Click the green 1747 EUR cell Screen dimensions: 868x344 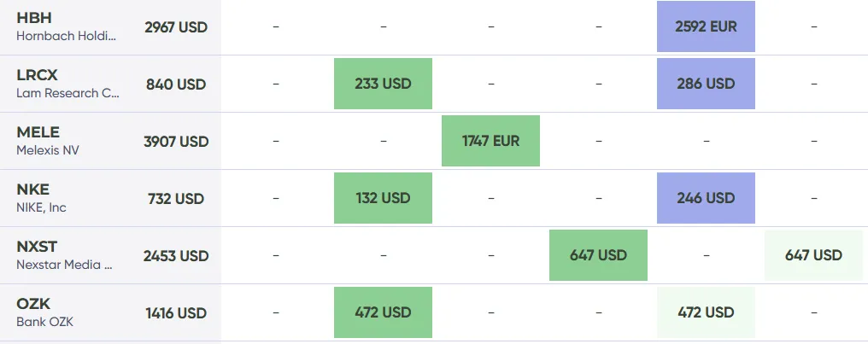tap(490, 141)
